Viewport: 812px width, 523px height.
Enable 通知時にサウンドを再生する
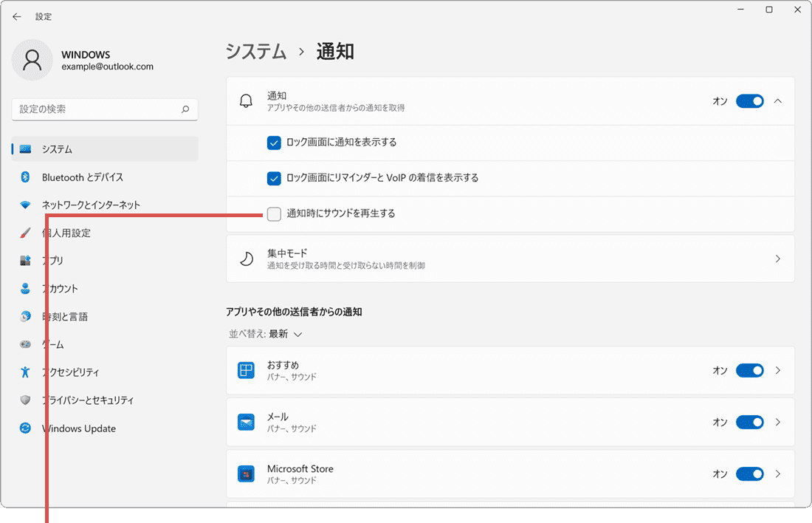point(273,213)
